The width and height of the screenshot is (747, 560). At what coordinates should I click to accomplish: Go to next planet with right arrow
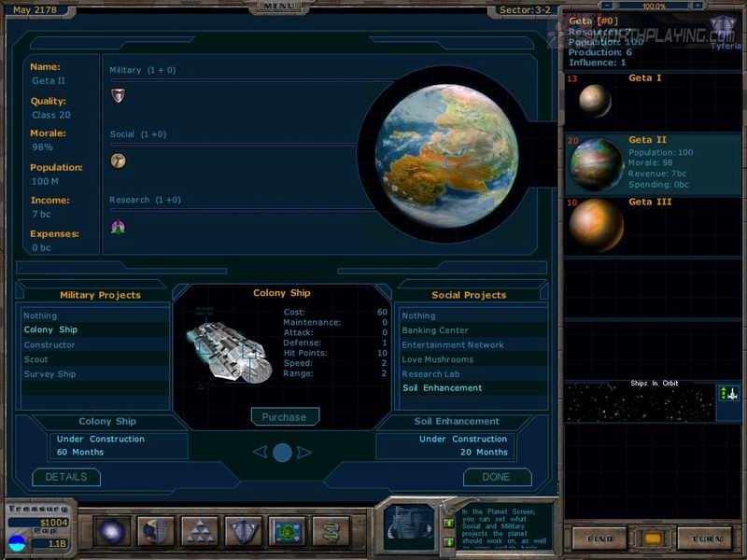click(x=304, y=453)
